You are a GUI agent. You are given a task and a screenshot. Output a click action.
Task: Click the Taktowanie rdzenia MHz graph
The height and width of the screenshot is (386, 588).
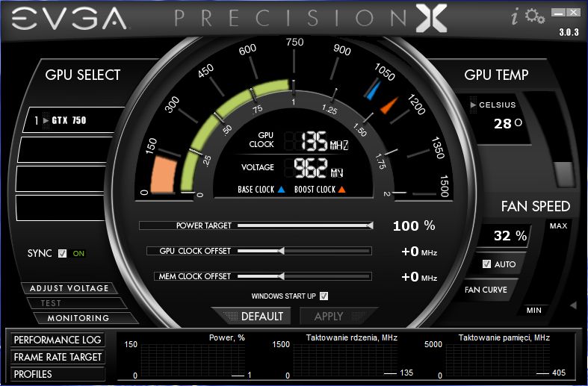(x=345, y=359)
